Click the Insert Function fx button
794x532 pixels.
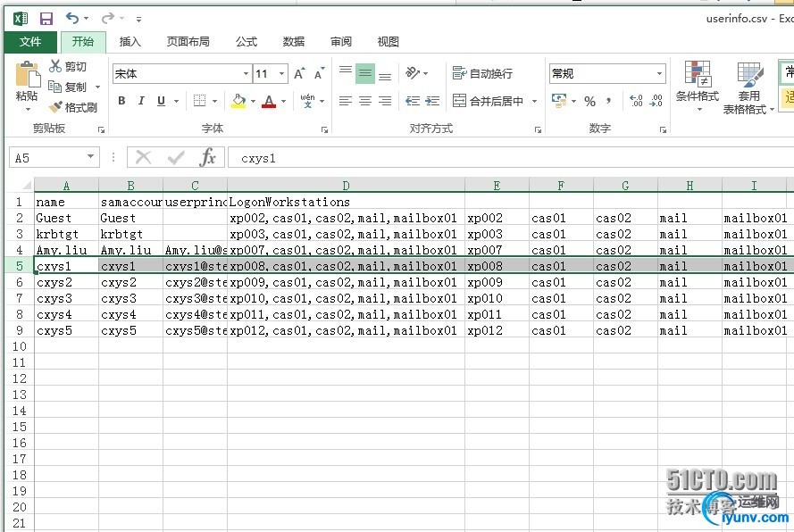tap(207, 157)
